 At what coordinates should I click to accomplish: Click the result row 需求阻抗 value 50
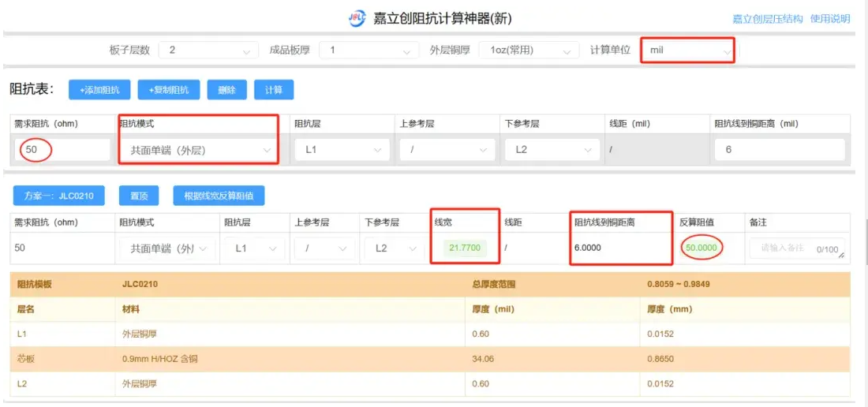20,248
